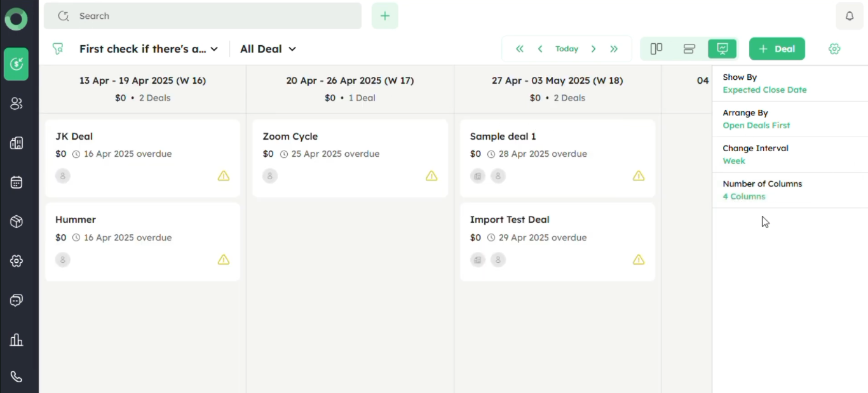Open the All Deal filter dropdown
This screenshot has width=868, height=393.
[268, 49]
